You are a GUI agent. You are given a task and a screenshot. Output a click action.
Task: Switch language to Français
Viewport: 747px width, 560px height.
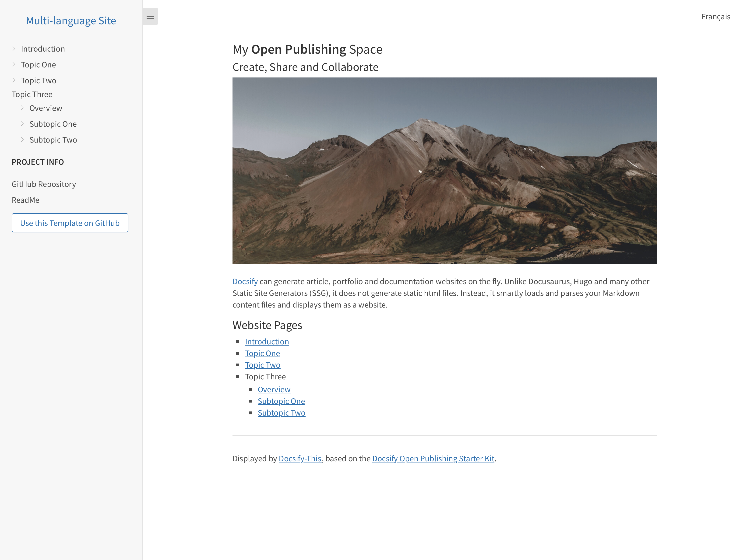pyautogui.click(x=715, y=17)
